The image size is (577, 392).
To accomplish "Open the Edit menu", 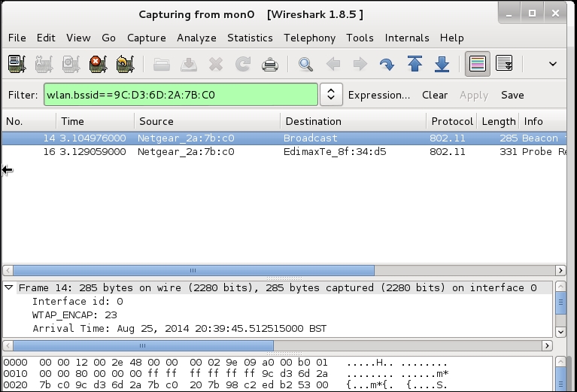I will tap(46, 38).
